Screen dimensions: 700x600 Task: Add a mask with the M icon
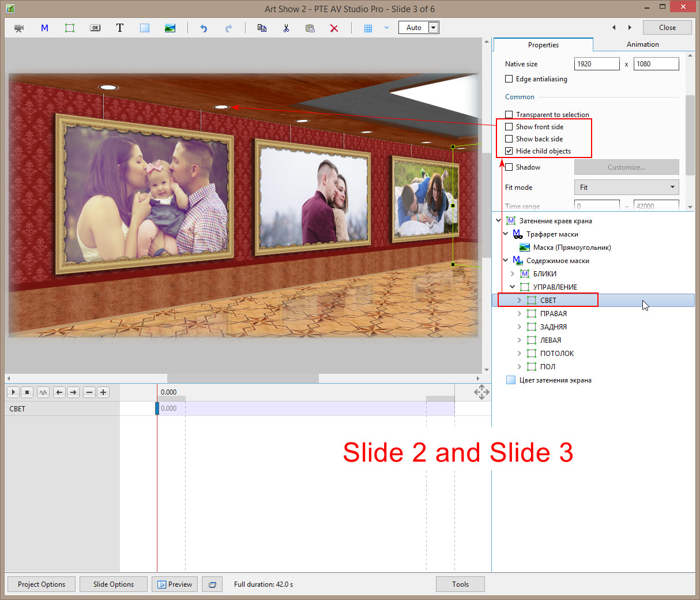click(x=44, y=28)
